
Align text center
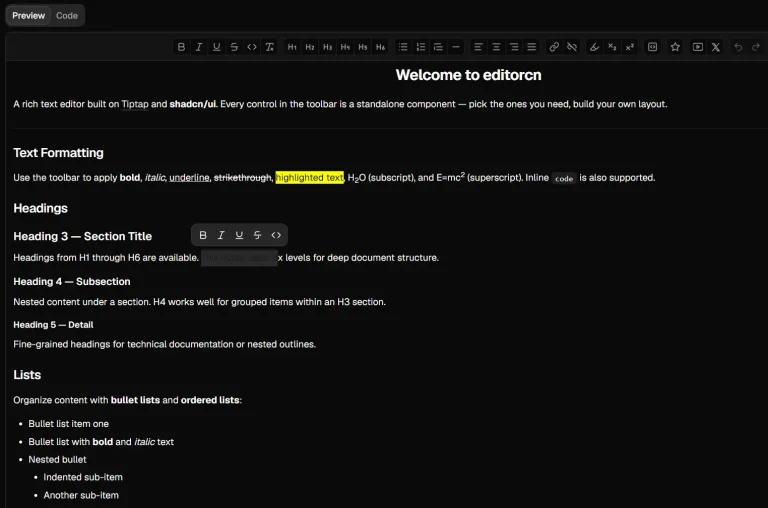(496, 47)
